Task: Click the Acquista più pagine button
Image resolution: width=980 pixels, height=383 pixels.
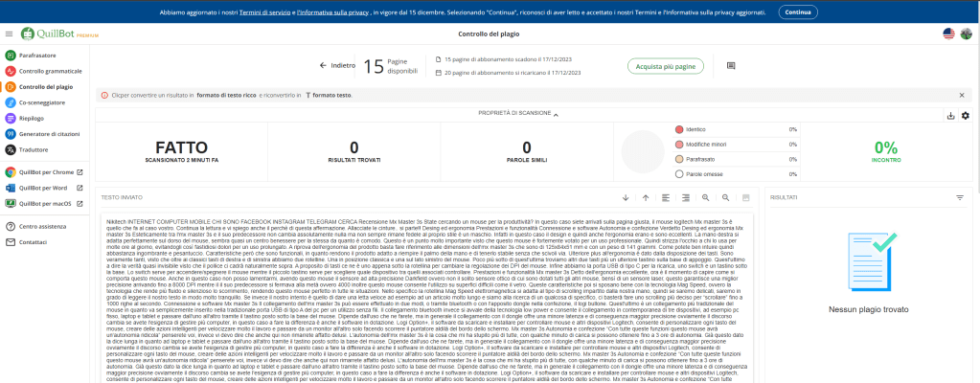Action: tap(665, 66)
